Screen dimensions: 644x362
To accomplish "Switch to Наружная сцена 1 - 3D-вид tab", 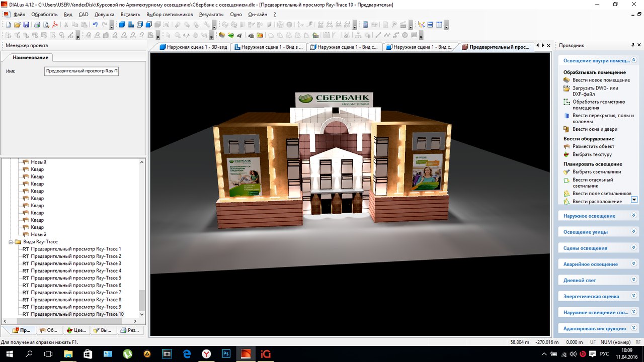I will (193, 47).
